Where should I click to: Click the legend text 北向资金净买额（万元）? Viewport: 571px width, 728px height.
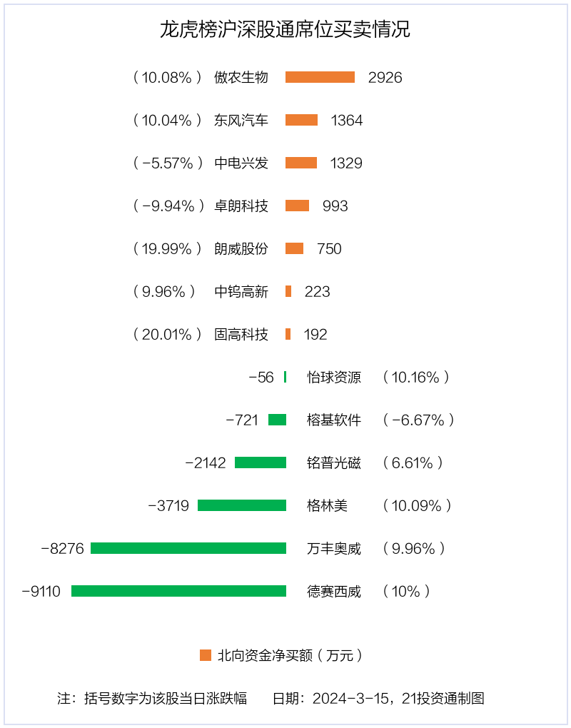tap(290, 655)
